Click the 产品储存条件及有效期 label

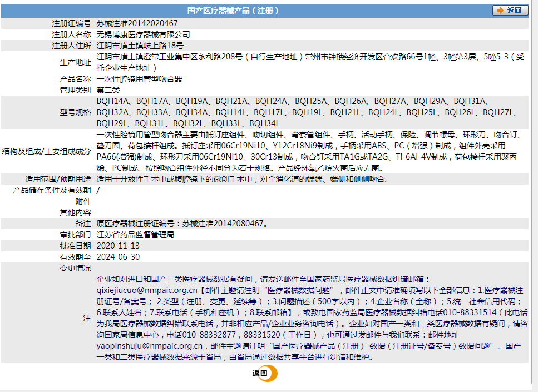[x=52, y=190]
